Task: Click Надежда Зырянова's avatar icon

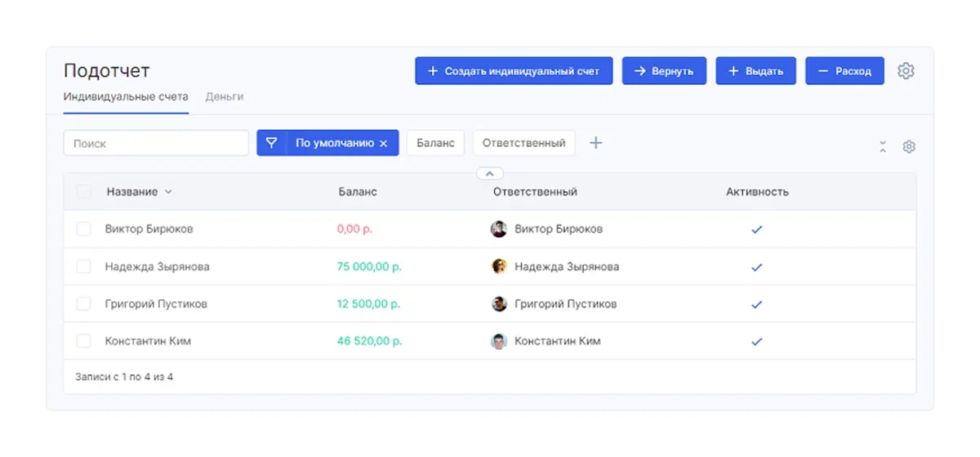Action: click(498, 267)
